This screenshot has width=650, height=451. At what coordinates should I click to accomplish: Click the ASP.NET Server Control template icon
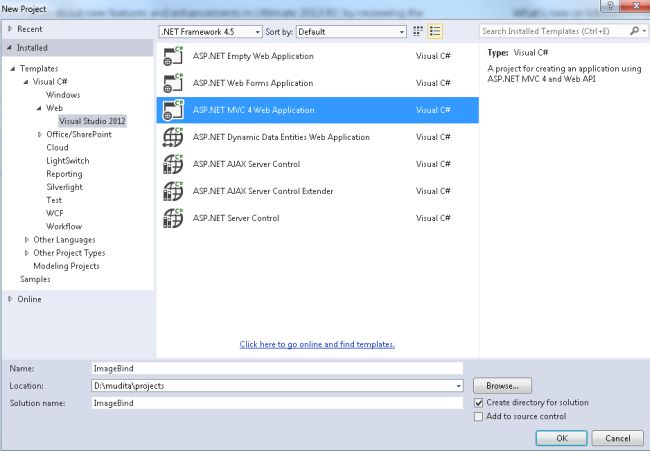173,218
